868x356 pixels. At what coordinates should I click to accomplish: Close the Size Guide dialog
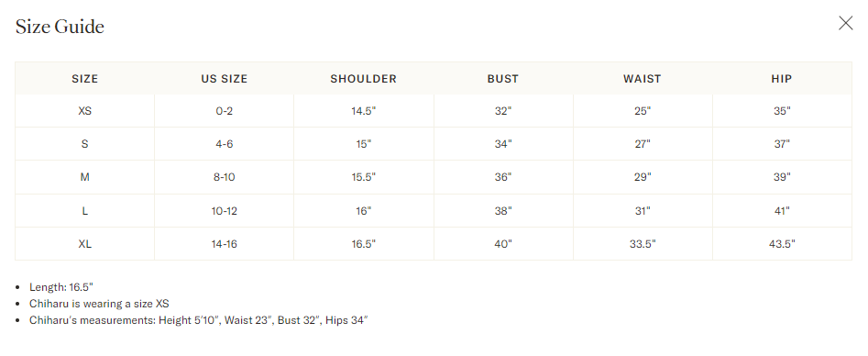click(845, 23)
